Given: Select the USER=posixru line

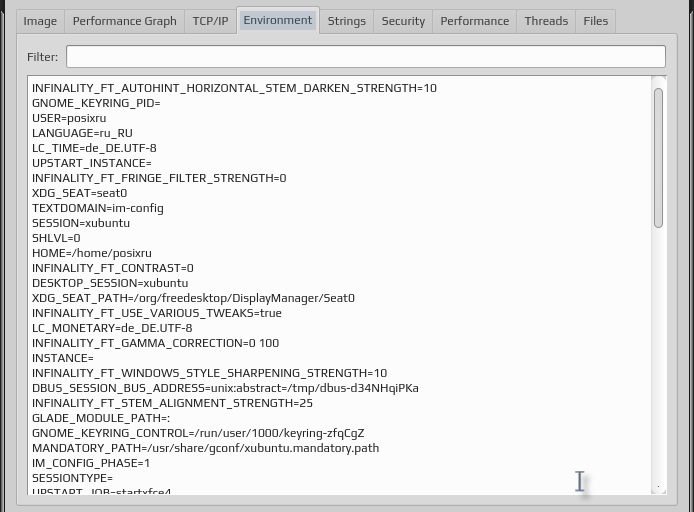Looking at the screenshot, I should [69, 118].
